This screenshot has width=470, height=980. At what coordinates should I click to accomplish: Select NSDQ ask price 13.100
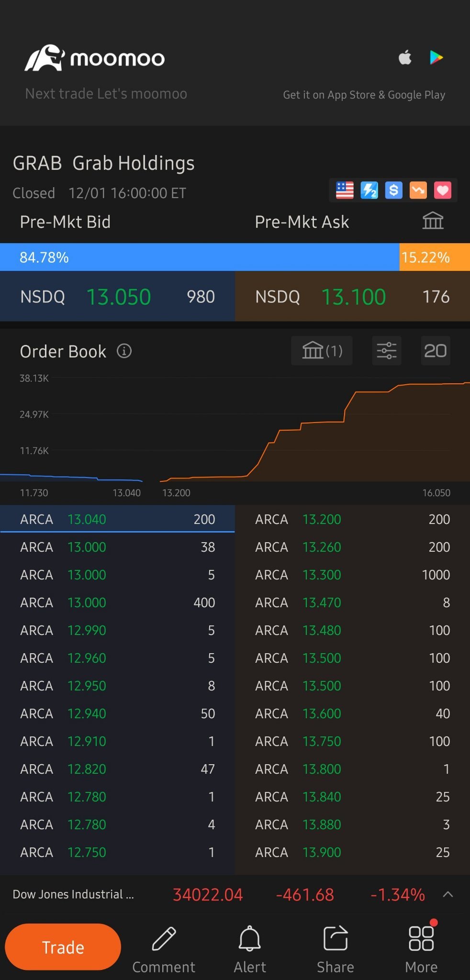click(x=353, y=297)
